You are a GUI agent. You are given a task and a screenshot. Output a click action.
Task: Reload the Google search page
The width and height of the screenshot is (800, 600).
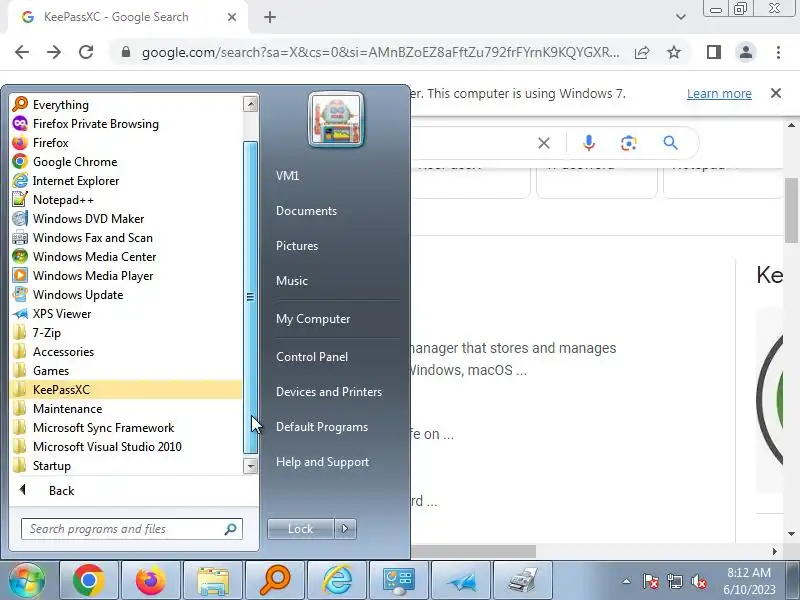[x=86, y=52]
